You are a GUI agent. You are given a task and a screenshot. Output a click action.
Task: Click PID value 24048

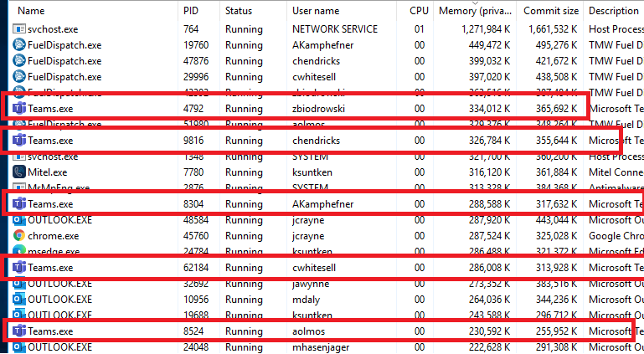pos(196,347)
